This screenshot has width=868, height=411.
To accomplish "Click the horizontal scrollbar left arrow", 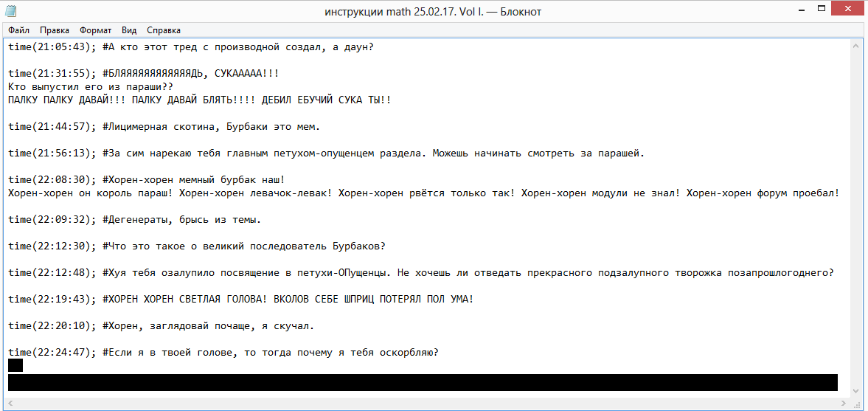I will 10,404.
